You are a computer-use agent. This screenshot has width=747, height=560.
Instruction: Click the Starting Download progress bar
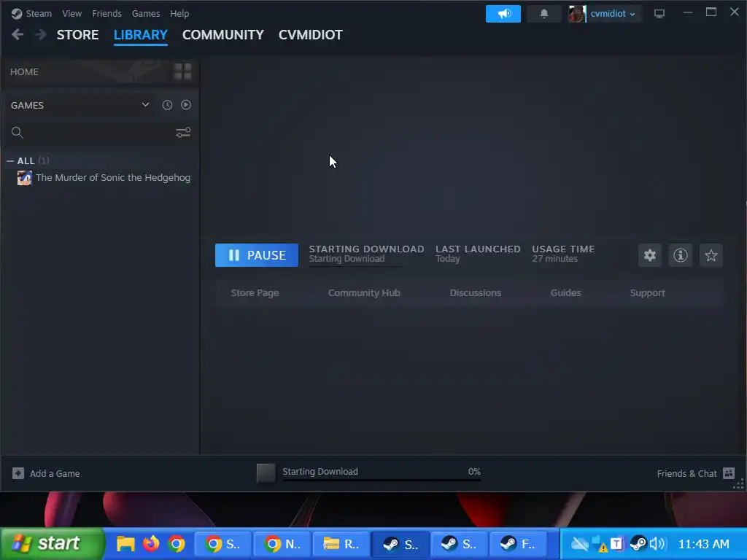[x=382, y=481]
